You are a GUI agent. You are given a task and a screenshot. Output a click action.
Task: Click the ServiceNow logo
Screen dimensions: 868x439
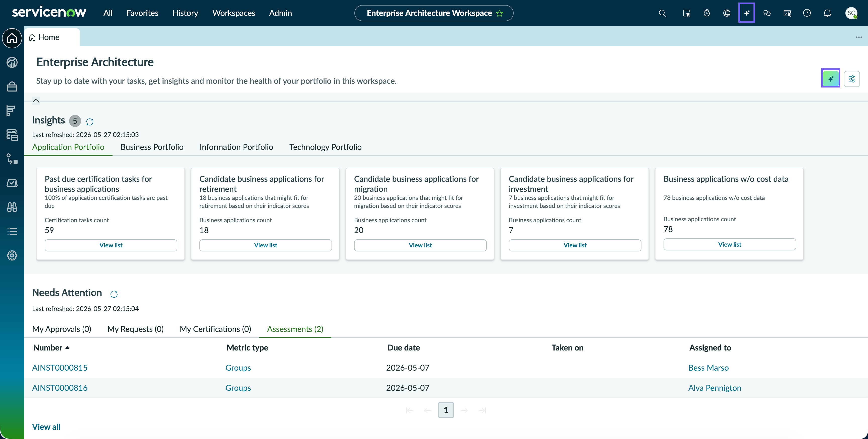tap(49, 12)
